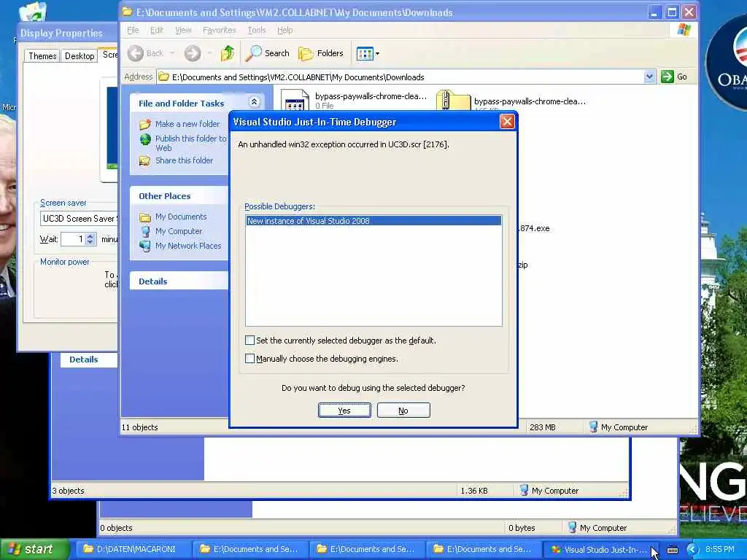Click the 8:55 PM clock
This screenshot has height=560, width=747.
point(720,549)
